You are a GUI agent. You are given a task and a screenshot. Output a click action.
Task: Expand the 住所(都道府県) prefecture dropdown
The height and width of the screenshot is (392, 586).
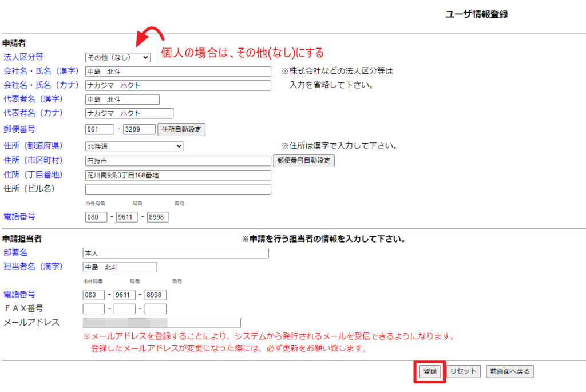134,146
